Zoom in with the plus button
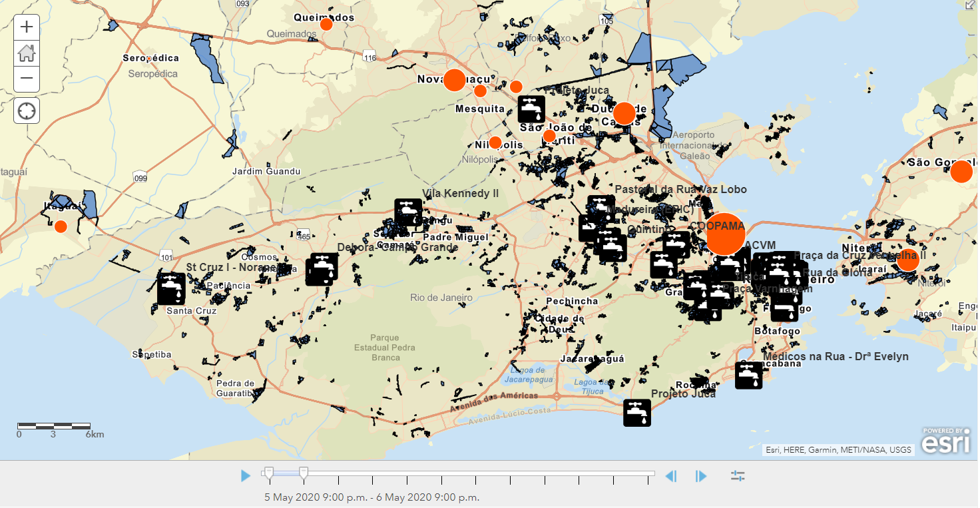980x508 pixels. pyautogui.click(x=27, y=27)
